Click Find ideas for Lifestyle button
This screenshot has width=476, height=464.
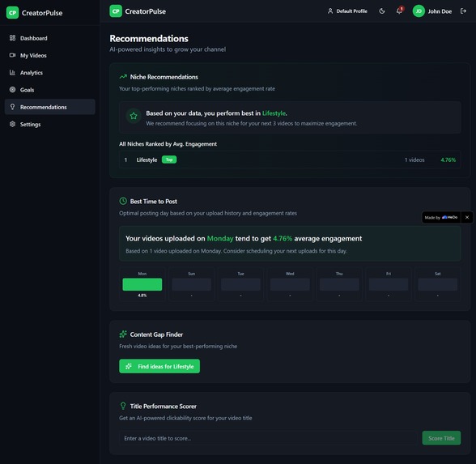click(x=159, y=366)
